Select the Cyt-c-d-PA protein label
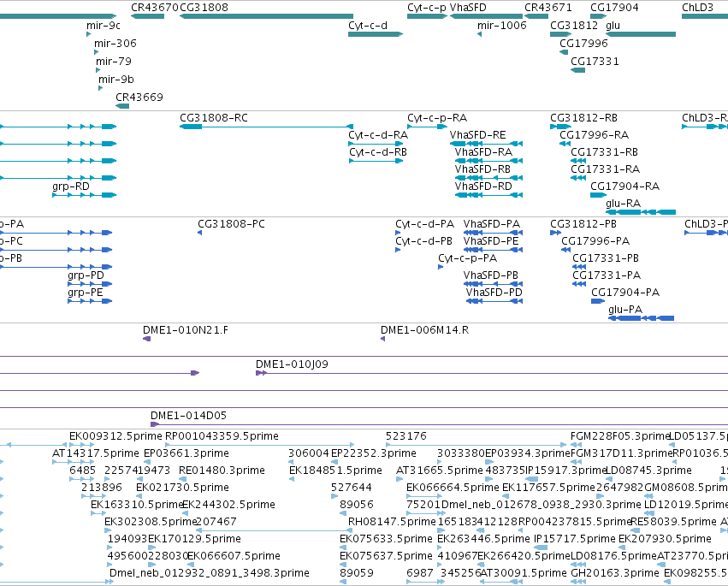This screenshot has width=728, height=586. (x=425, y=224)
